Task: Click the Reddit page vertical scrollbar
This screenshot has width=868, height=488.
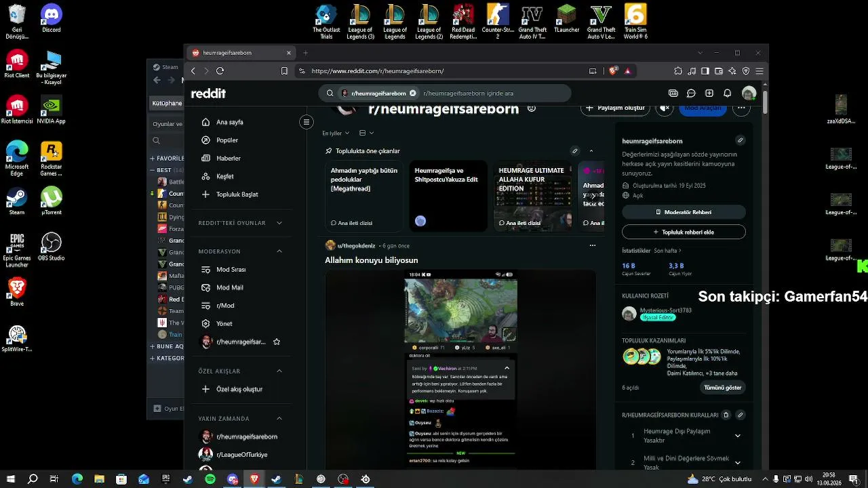Action: click(765, 102)
